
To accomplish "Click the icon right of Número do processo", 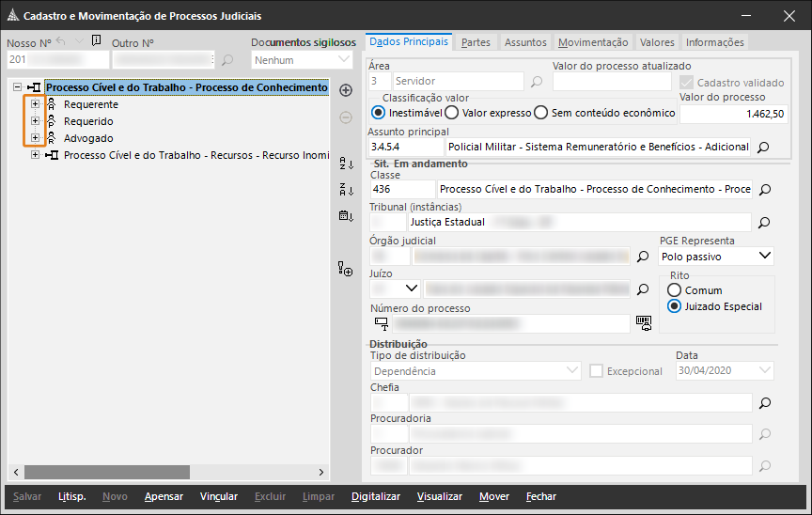I will 644,323.
